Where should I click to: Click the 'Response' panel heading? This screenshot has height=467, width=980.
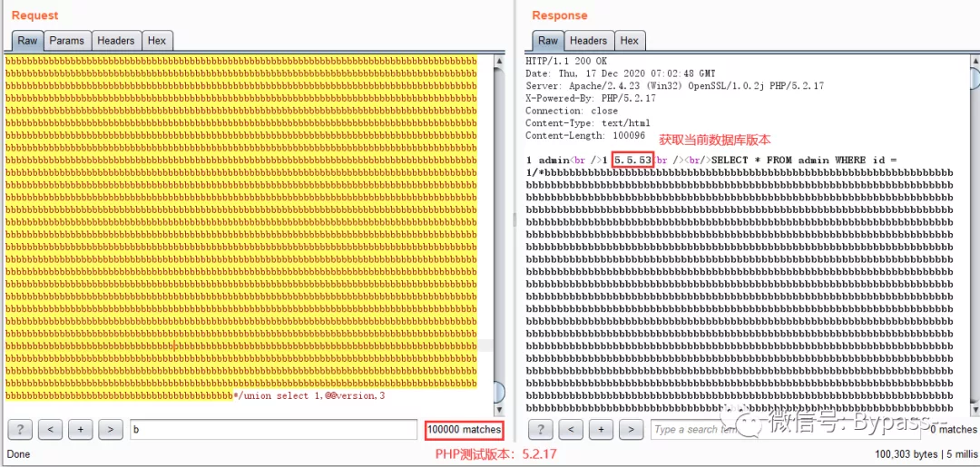click(560, 15)
